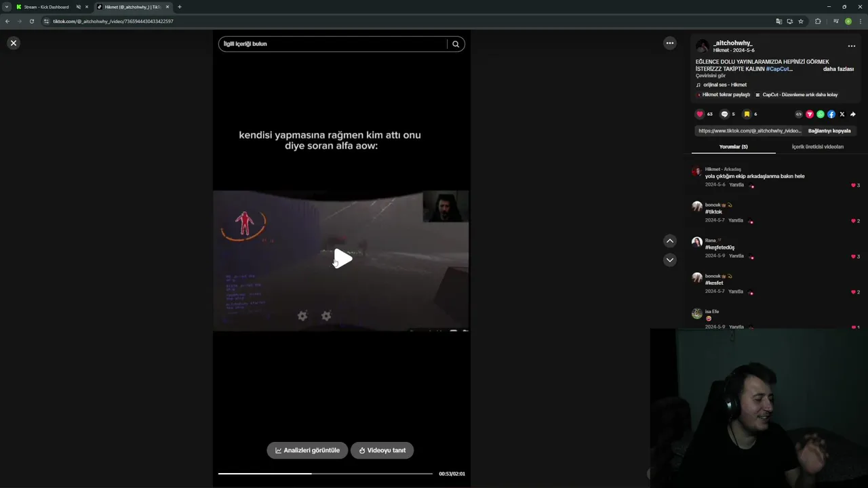Open 'orijinal ses - Hikmet' sound link

point(724,85)
